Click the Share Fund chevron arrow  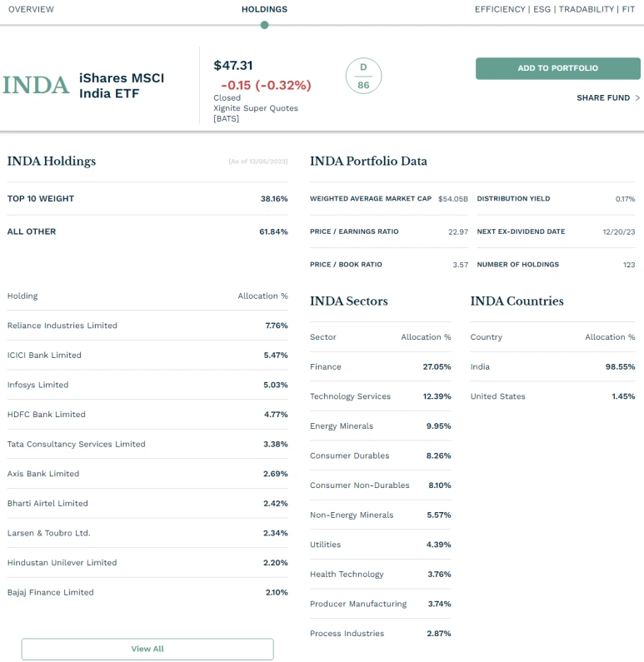coord(637,98)
